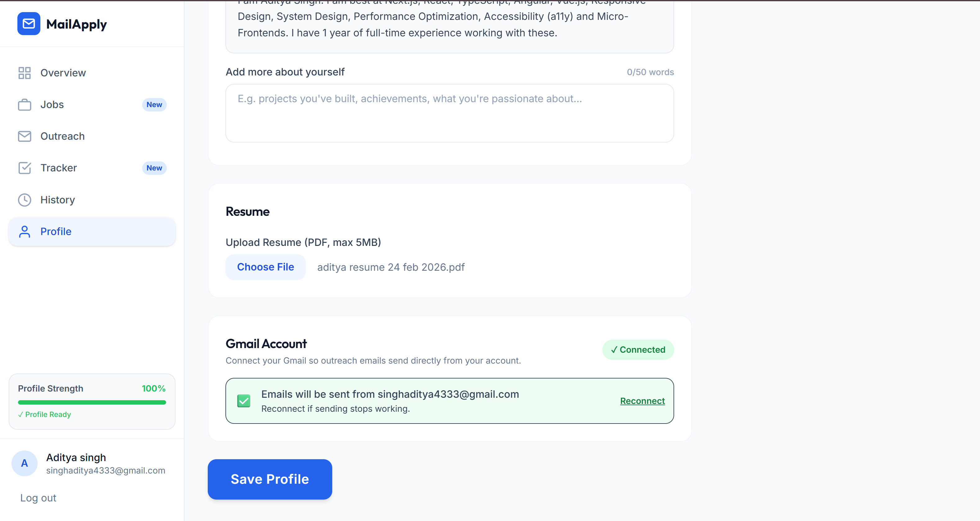Click the Jobs briefcase icon
Image resolution: width=980 pixels, height=521 pixels.
coord(24,105)
